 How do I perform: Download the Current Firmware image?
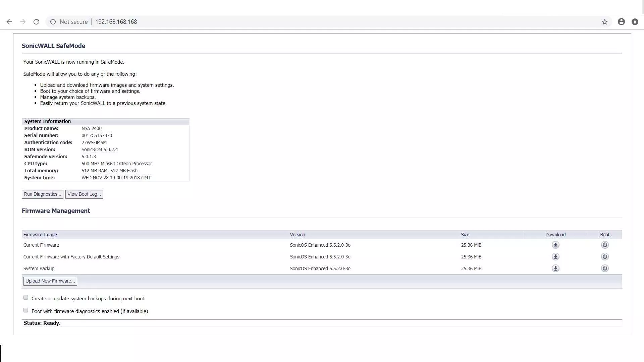click(x=555, y=245)
